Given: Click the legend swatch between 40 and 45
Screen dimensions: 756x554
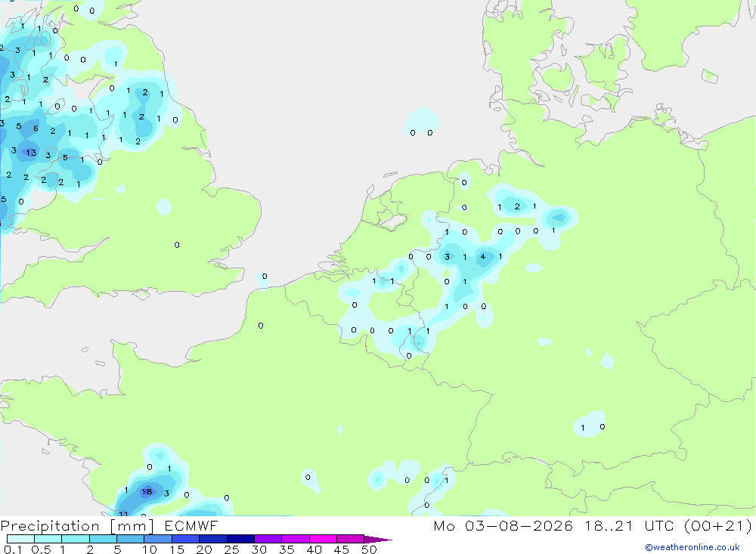Looking at the screenshot, I should click(323, 539).
